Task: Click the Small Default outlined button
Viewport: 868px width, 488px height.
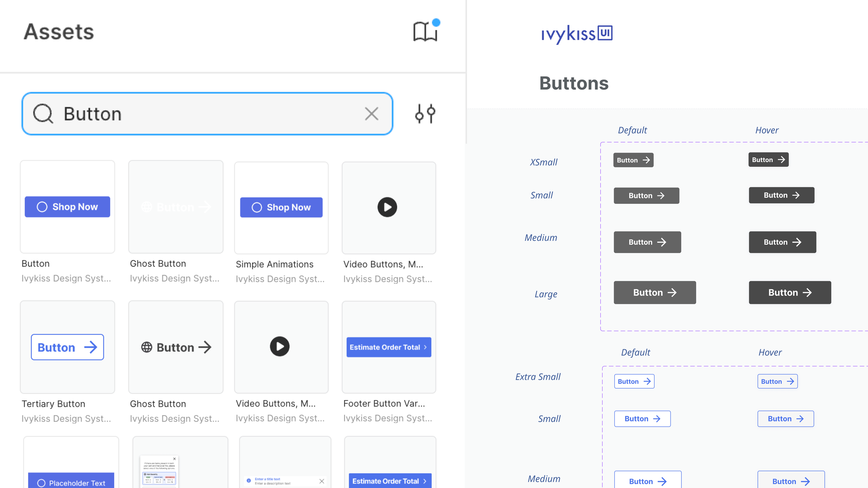Action: point(642,419)
